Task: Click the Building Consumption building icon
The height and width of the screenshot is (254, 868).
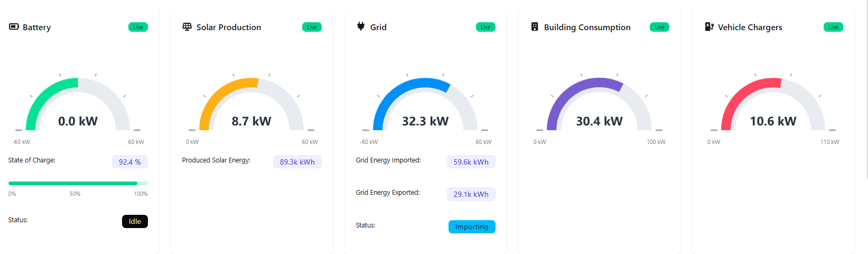Action: (x=535, y=27)
